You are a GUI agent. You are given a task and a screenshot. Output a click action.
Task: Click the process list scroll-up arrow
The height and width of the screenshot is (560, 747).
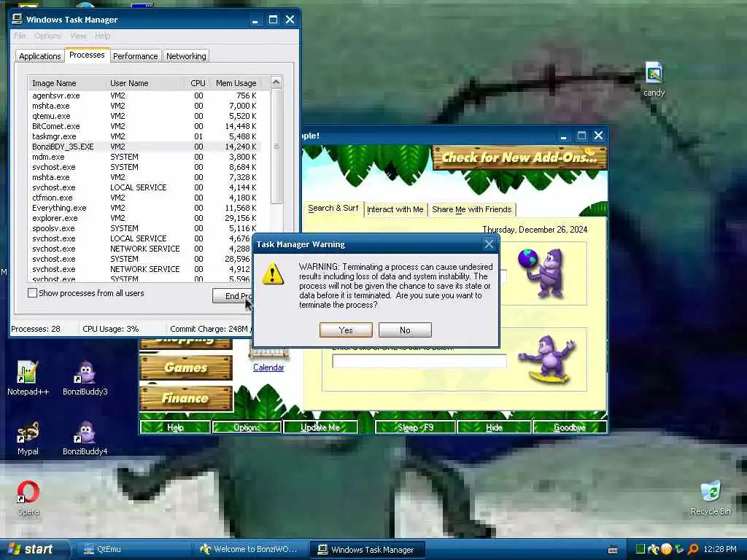(x=276, y=82)
